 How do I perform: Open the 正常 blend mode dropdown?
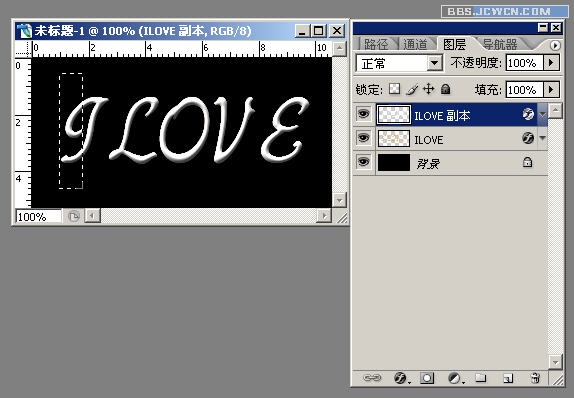[435, 63]
